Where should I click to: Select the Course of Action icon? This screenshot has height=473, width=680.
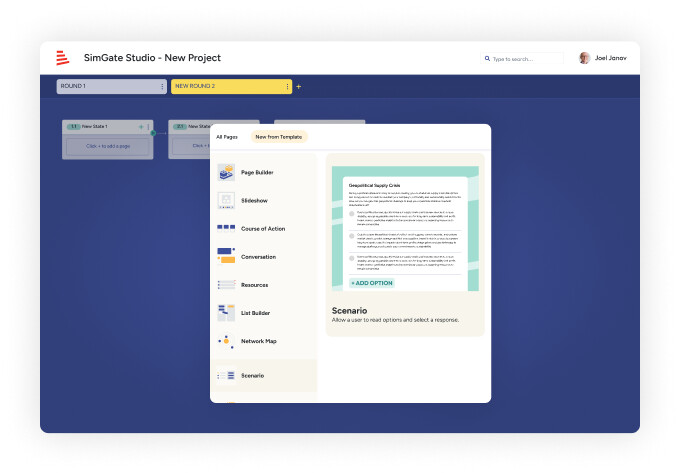pyautogui.click(x=226, y=228)
